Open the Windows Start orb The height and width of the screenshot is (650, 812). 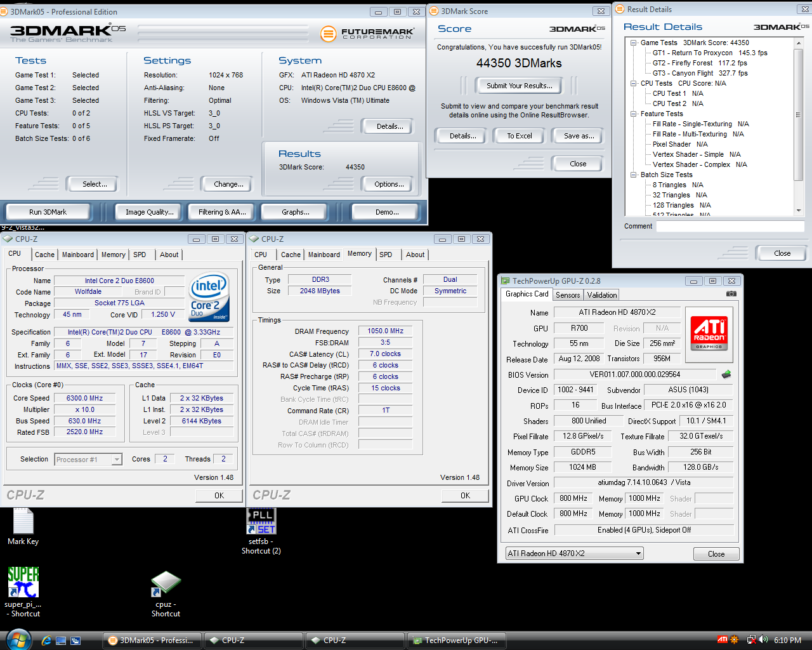[x=18, y=639]
